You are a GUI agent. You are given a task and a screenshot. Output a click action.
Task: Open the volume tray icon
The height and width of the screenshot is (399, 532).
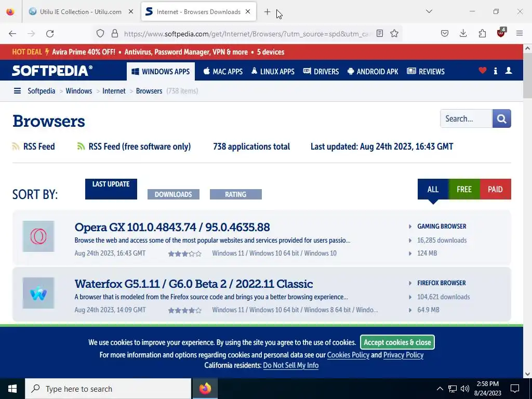[x=465, y=389]
